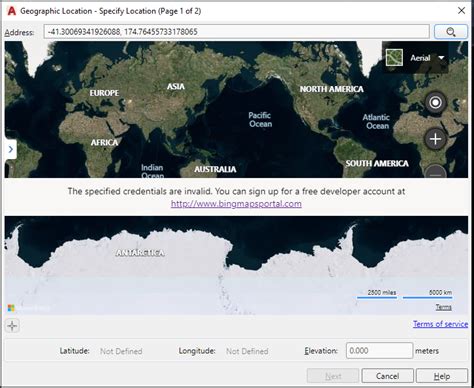Click the AutoCAD logo in title bar
This screenshot has height=388, width=474.
(x=12, y=11)
